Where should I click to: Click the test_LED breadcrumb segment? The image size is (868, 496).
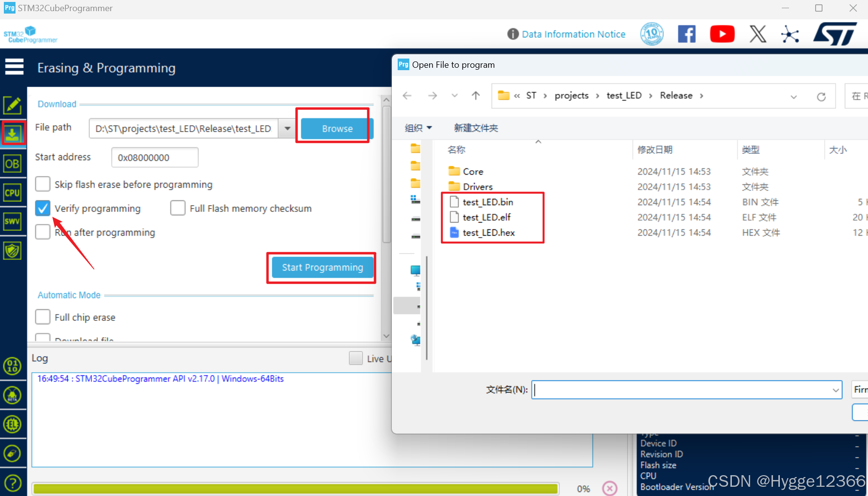(x=624, y=95)
